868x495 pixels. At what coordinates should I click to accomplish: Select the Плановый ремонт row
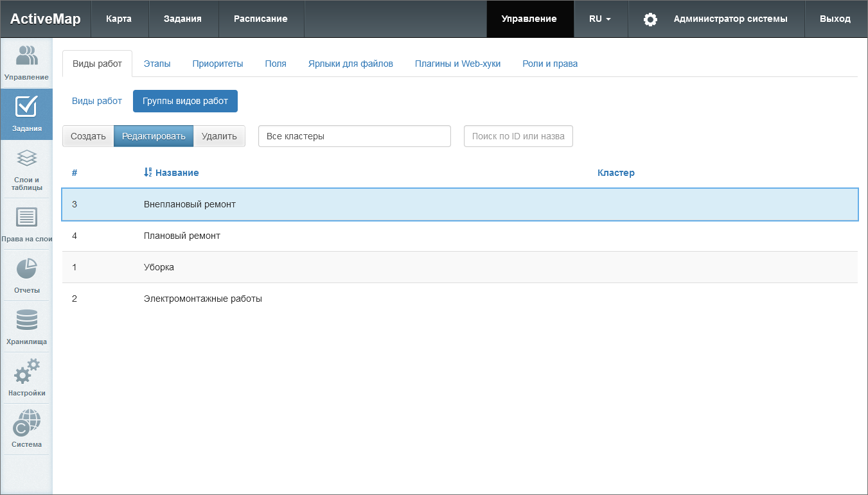point(182,236)
